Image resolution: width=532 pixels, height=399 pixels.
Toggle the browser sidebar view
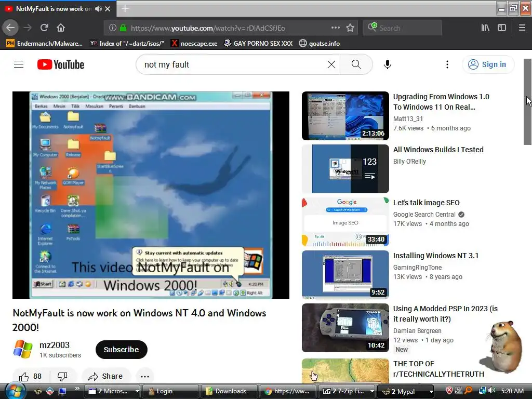coord(502,28)
